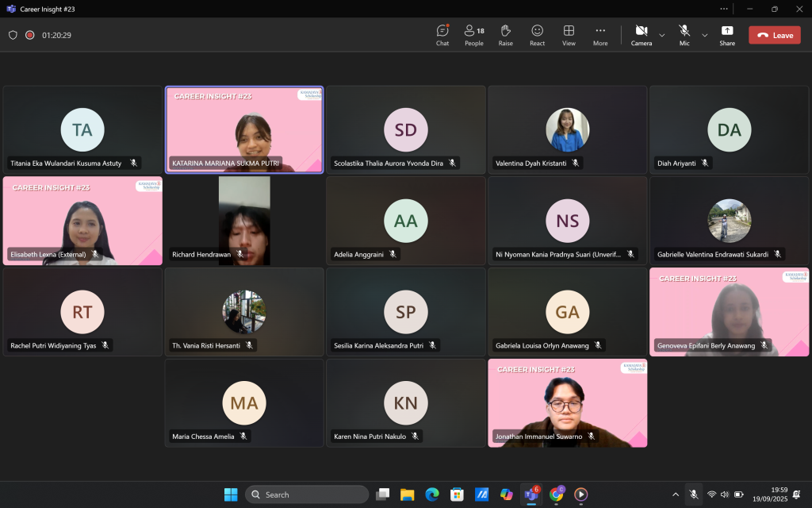Open the React emoji options
The width and height of the screenshot is (812, 508).
537,35
